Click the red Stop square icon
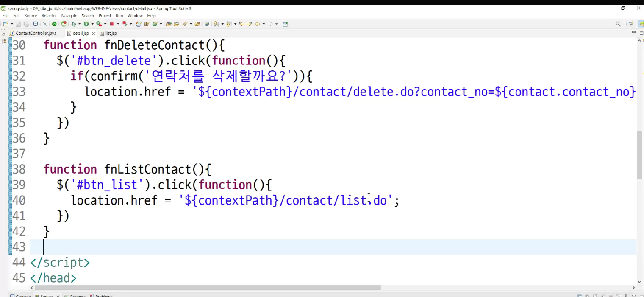644x297 pixels. pos(112,24)
